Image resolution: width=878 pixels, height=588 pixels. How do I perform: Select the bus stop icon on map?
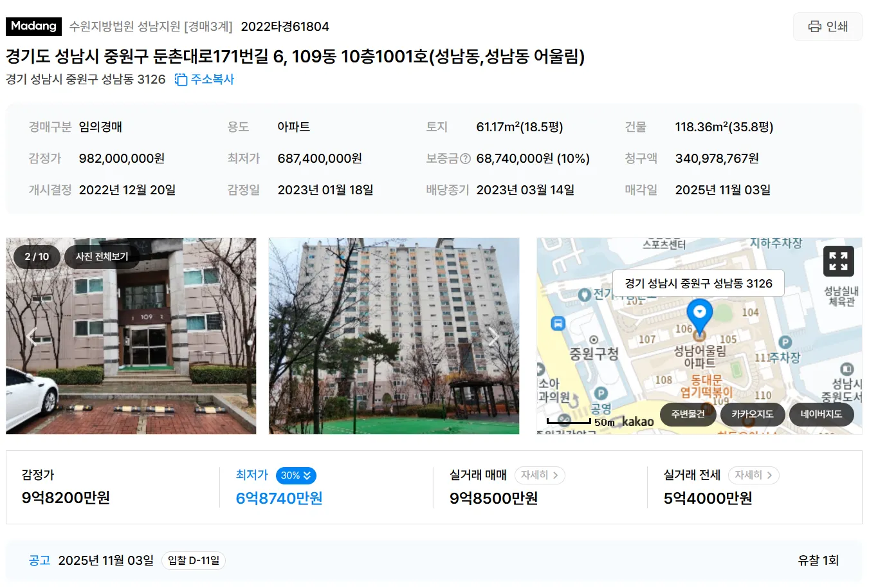point(558,323)
